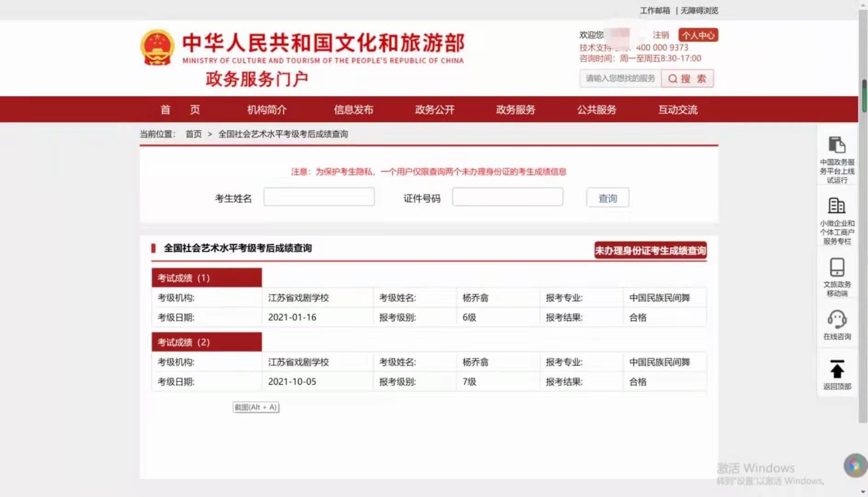This screenshot has height=497, width=868.
Task: Open 个人中心 personal center
Action: tap(698, 35)
